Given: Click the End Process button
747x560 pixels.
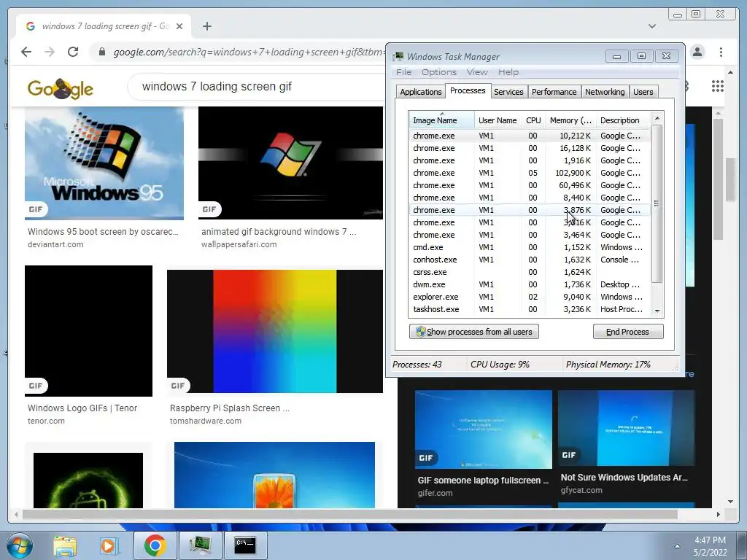Looking at the screenshot, I should pos(628,332).
